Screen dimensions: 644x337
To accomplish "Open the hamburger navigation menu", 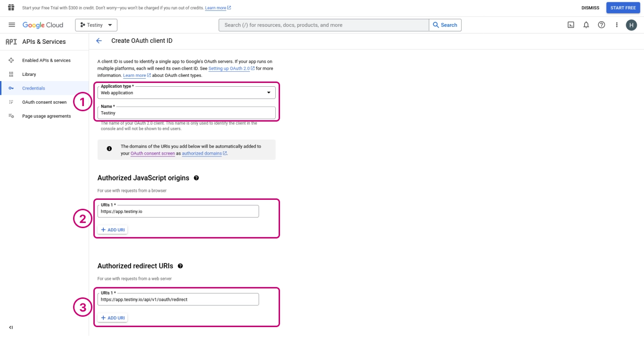I will (x=12, y=25).
